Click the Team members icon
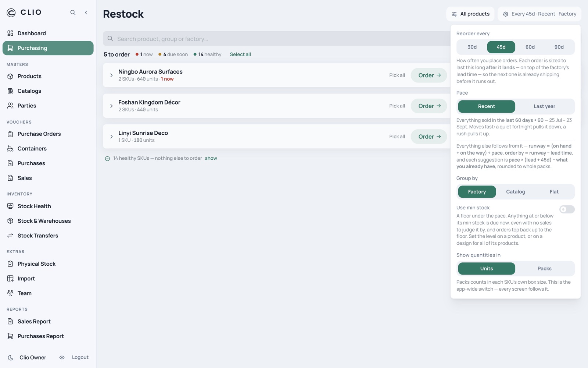588x368 pixels. click(10, 293)
